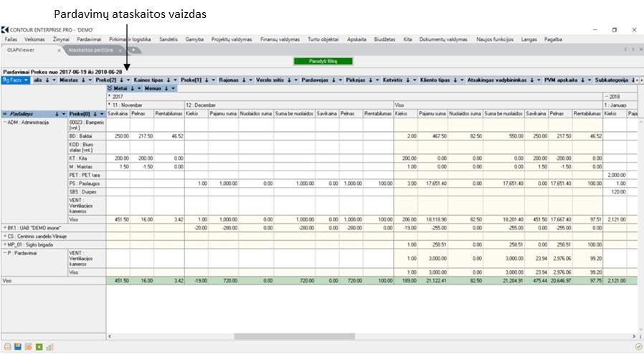Open the Failas menu
The height and width of the screenshot is (354, 644).
(x=11, y=39)
